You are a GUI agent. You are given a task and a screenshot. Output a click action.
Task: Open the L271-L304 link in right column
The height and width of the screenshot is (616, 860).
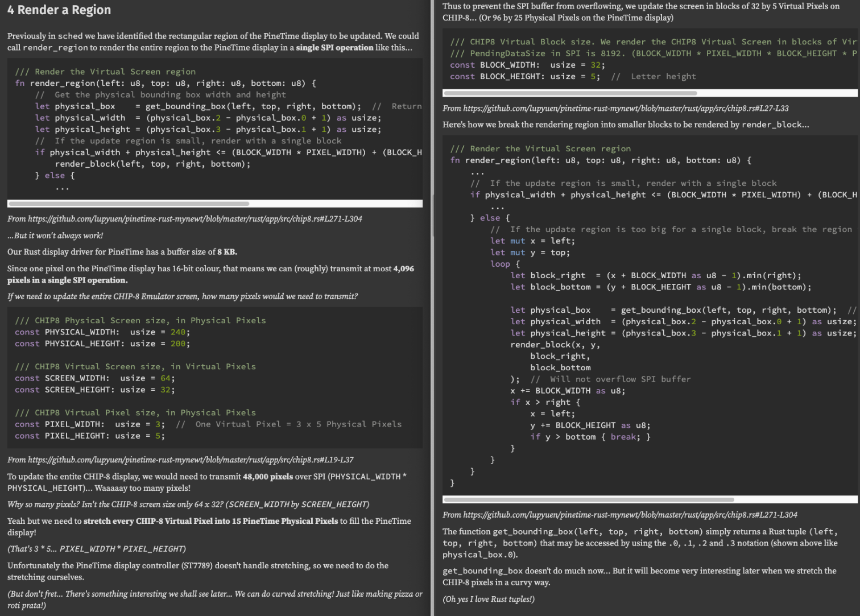(630, 515)
